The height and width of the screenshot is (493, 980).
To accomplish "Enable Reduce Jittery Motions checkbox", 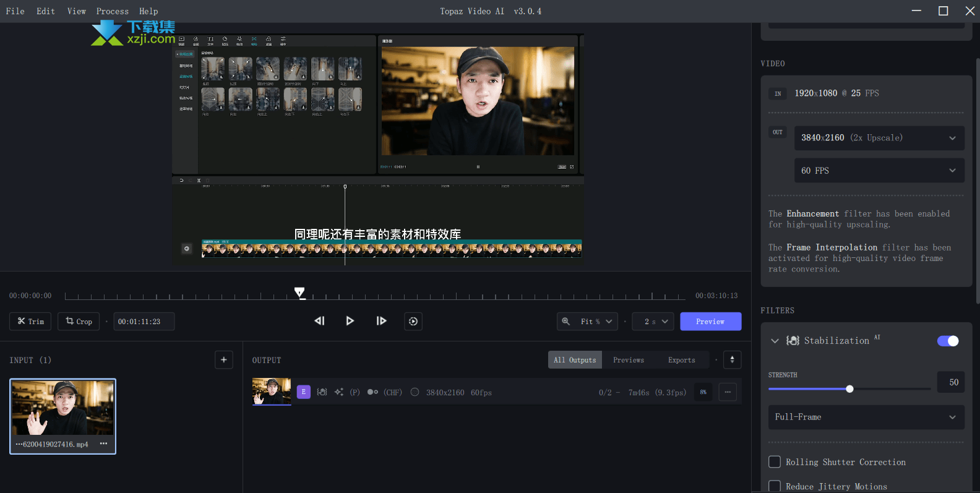I will pyautogui.click(x=775, y=486).
